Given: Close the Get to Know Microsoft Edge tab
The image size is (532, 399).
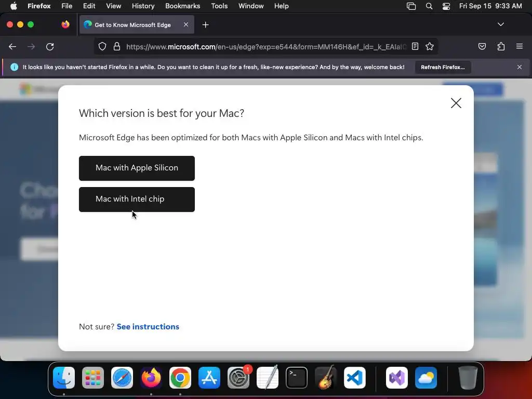Looking at the screenshot, I should [x=186, y=24].
